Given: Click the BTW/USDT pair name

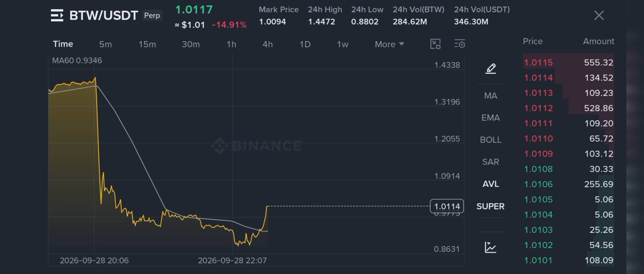Looking at the screenshot, I should pos(104,15).
